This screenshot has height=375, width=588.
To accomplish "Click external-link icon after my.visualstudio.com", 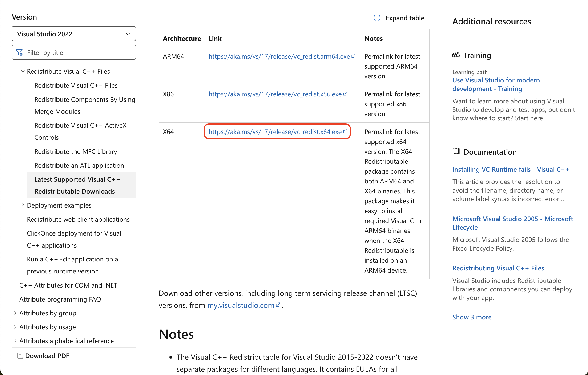I will tap(278, 305).
